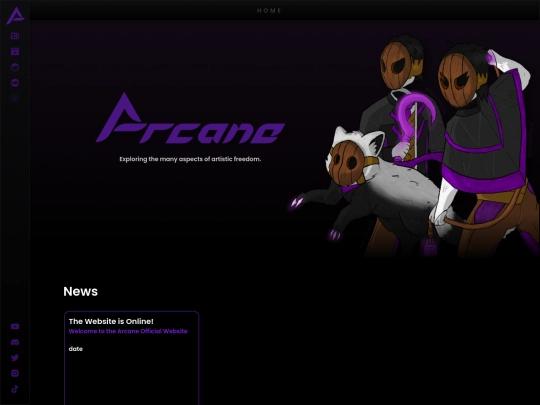Screen dimensions: 540x405
Task: Click the News section heading
Action: (x=81, y=291)
